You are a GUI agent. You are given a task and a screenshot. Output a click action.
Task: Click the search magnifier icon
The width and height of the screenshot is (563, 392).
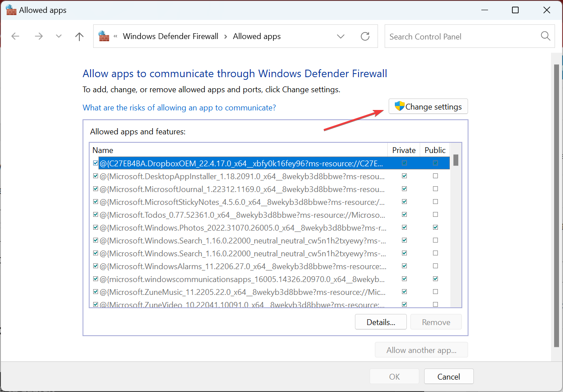pyautogui.click(x=546, y=36)
